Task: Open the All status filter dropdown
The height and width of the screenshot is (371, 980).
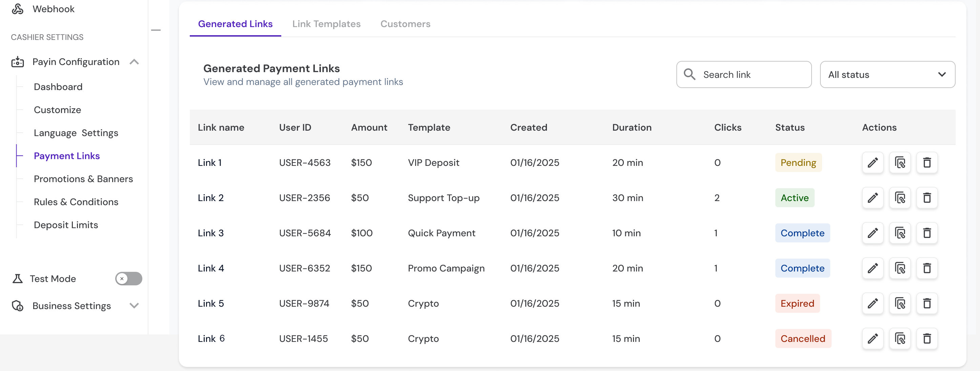Action: [x=887, y=74]
